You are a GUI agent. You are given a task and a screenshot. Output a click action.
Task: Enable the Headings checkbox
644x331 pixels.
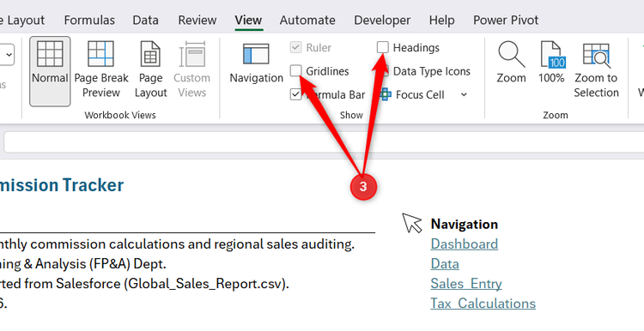pos(383,47)
